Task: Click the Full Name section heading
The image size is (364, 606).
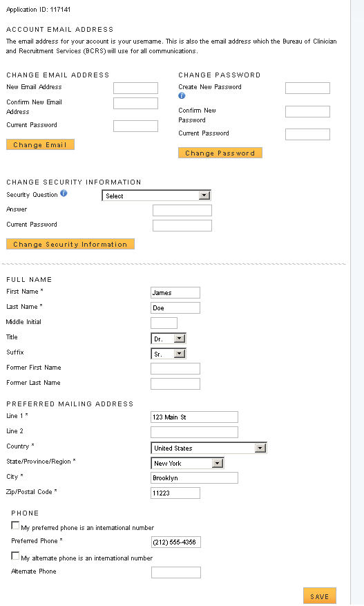Action: (x=29, y=279)
